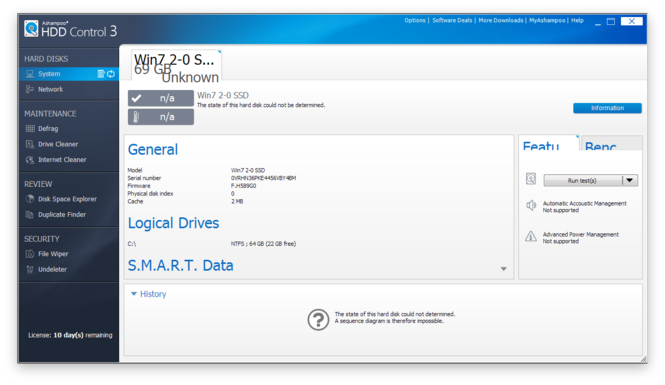Image resolution: width=665 pixels, height=385 pixels.
Task: Open Options from top menu
Action: tap(415, 20)
